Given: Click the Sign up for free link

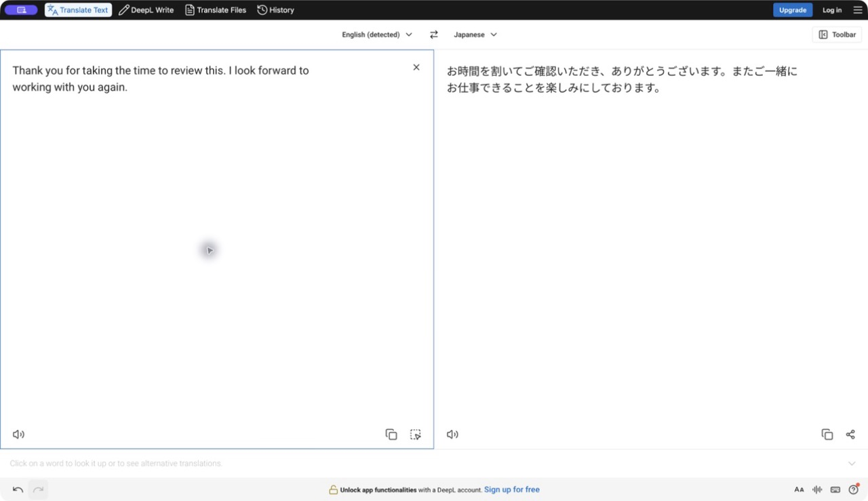Looking at the screenshot, I should [512, 489].
